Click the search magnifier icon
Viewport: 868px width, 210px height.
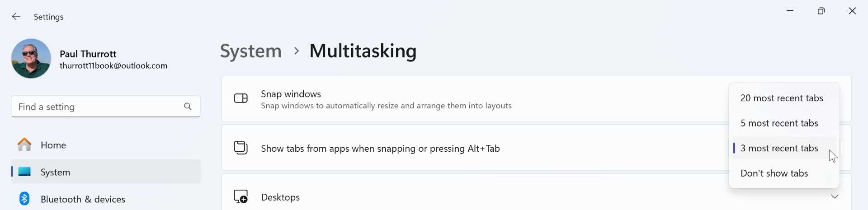click(x=188, y=107)
